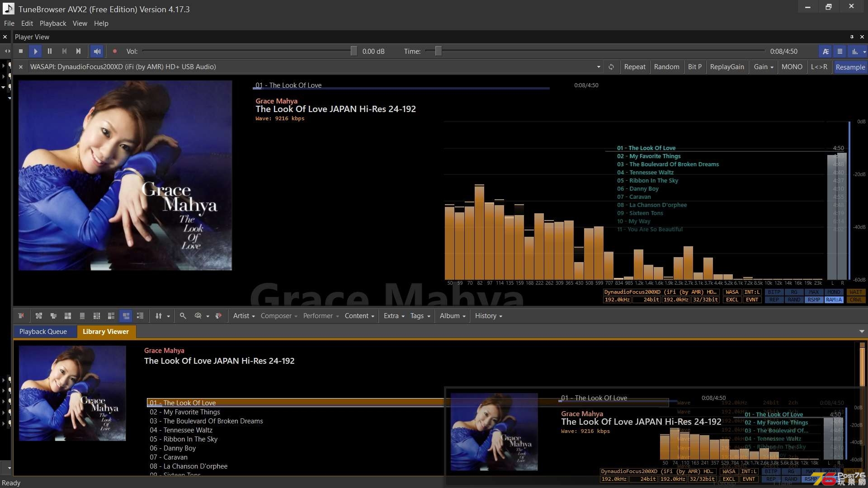Open the search magnifier icon
Viewport: 868px width, 488px height.
point(183,316)
